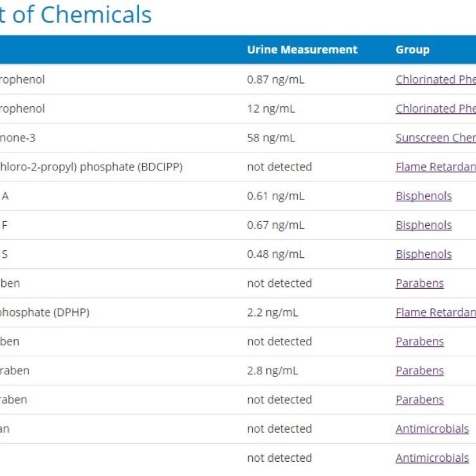The image size is (476, 476).
Task: Select the 12 ng/mL measurement cell
Action: pyautogui.click(x=271, y=109)
